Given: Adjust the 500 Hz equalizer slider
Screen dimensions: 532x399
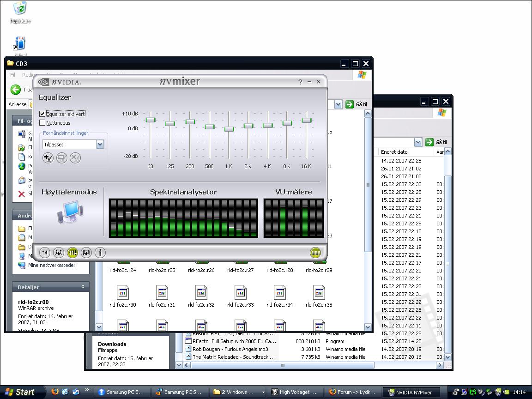Looking at the screenshot, I should tap(210, 127).
